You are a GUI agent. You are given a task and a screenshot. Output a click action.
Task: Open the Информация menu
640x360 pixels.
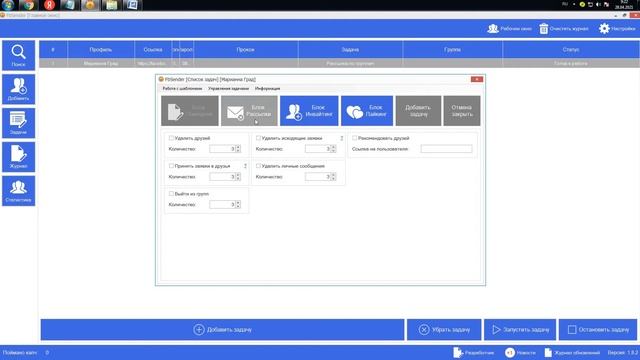click(x=267, y=89)
